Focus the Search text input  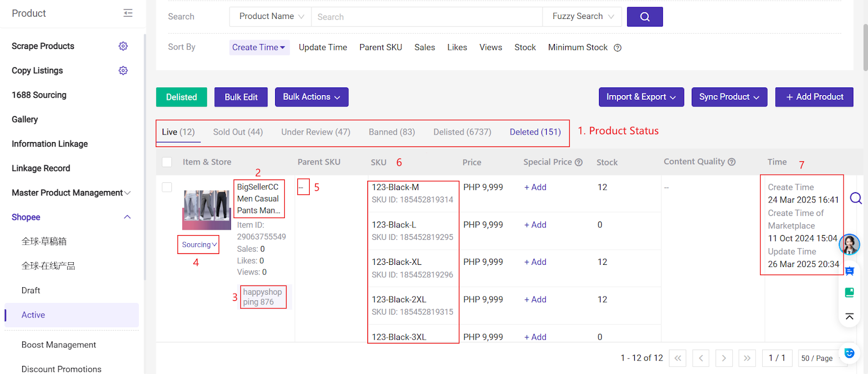click(427, 17)
